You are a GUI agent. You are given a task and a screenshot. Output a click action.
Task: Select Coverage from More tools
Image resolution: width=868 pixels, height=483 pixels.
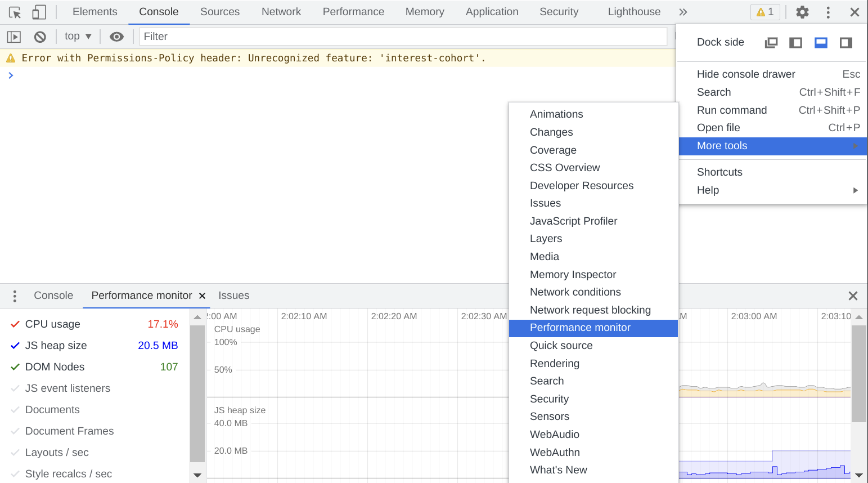point(593,150)
